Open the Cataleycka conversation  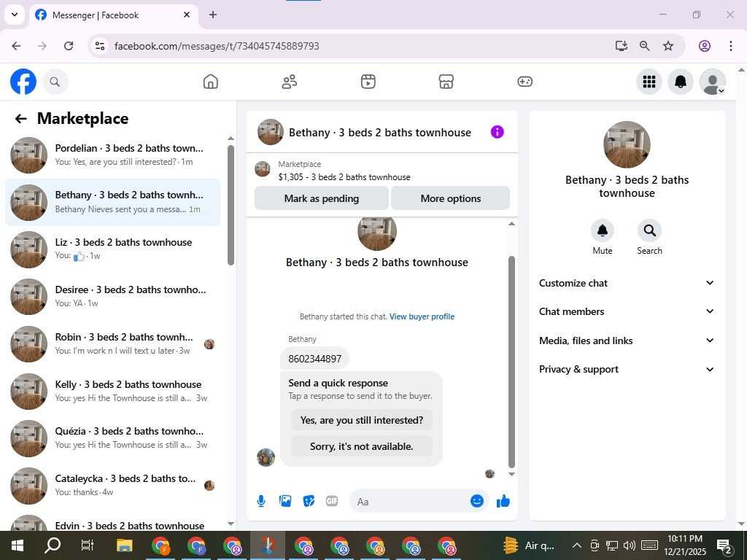tap(112, 486)
